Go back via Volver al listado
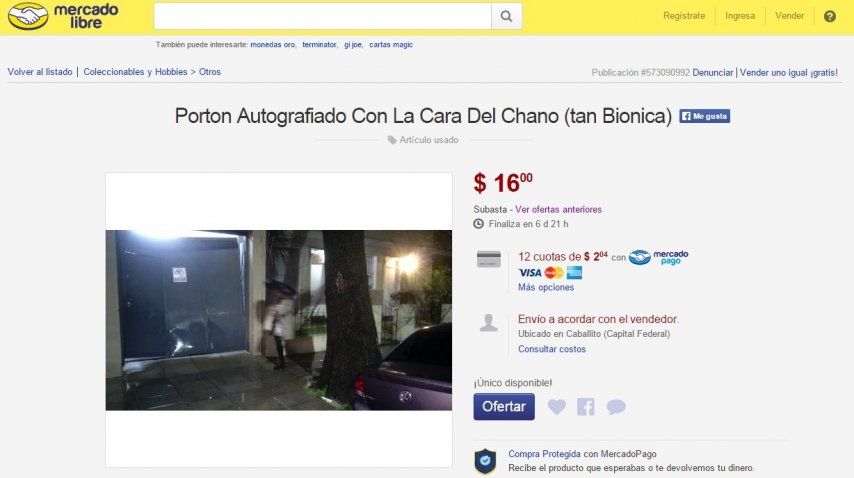 pos(40,72)
